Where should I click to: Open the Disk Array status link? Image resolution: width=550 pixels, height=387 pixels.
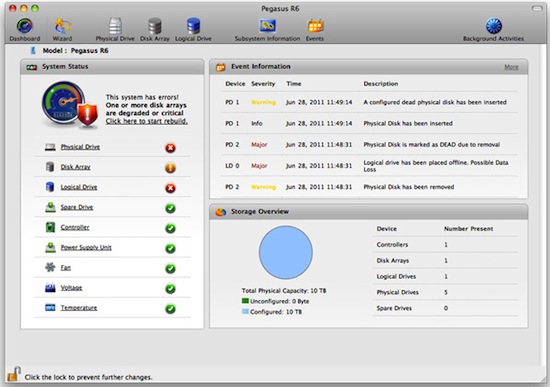pyautogui.click(x=75, y=167)
